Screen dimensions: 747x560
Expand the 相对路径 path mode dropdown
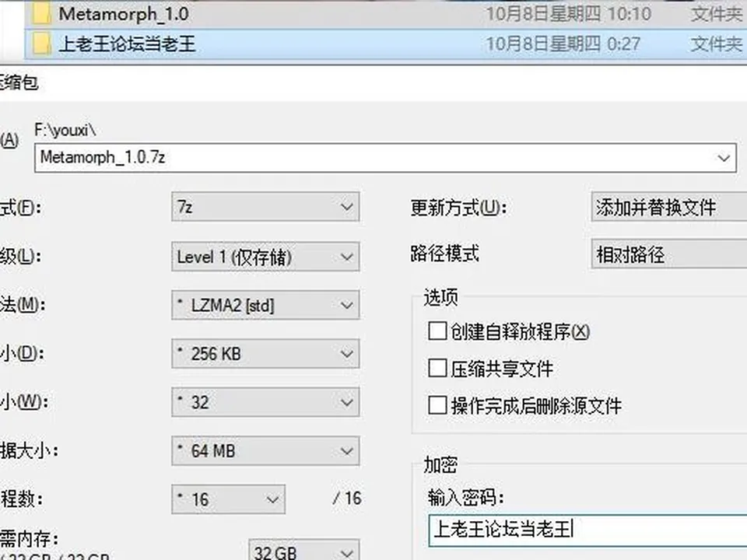click(669, 254)
